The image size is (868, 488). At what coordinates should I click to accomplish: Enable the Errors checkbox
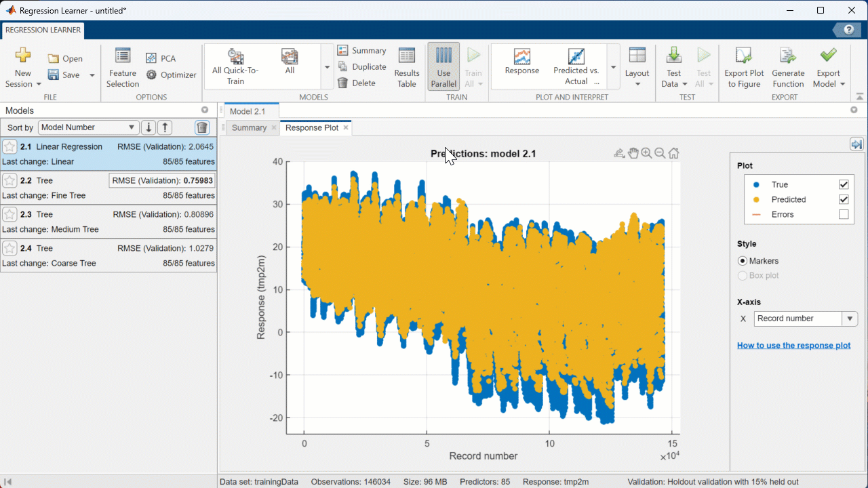844,214
